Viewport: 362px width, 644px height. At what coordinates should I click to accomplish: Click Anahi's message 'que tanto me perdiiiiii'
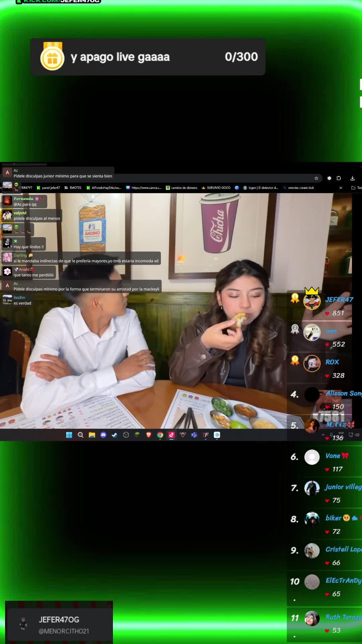pyautogui.click(x=28, y=272)
